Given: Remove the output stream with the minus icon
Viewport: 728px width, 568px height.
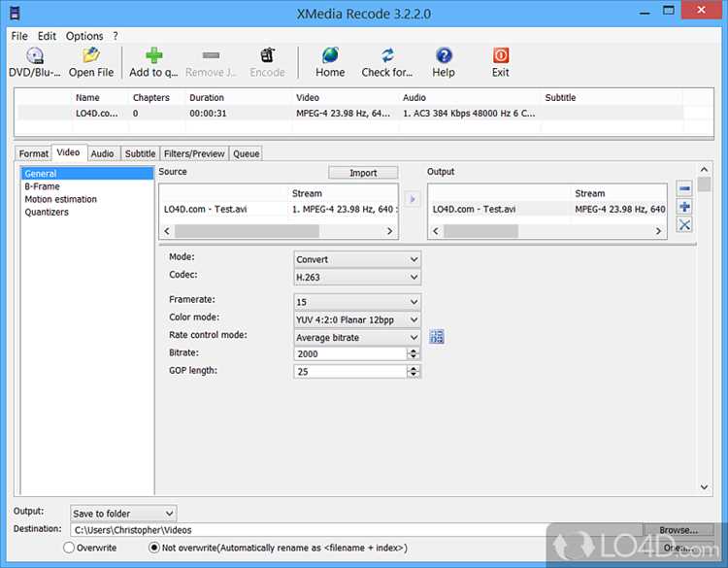Looking at the screenshot, I should point(684,188).
